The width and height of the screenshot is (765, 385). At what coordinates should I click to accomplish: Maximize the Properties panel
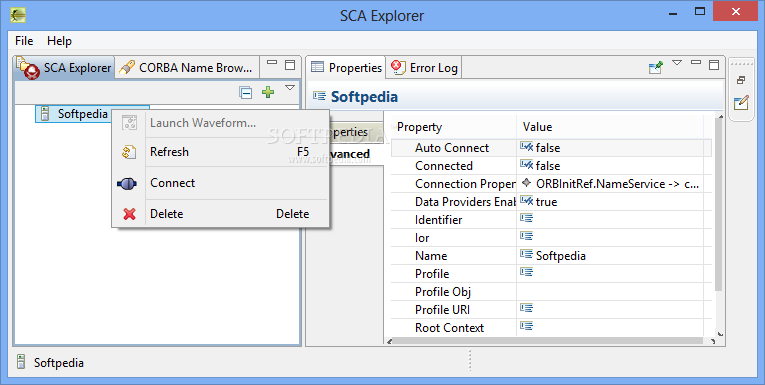point(714,64)
